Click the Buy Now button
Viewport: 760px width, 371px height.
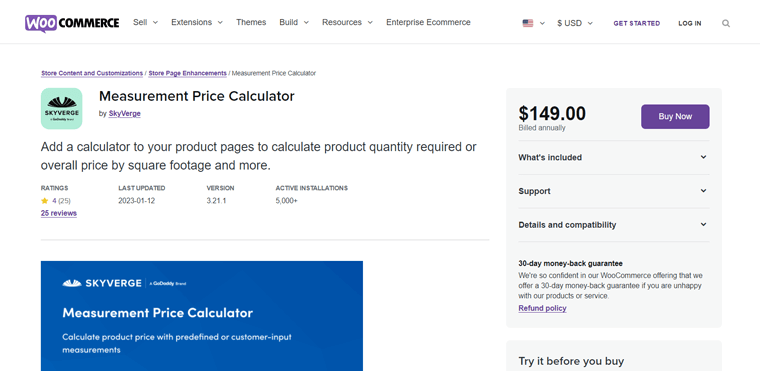tap(675, 116)
